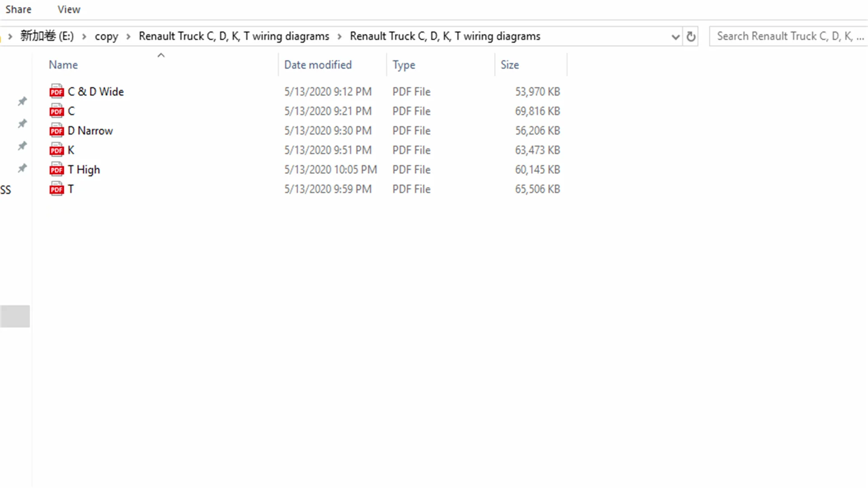Expand breadcrumb chevron after 新加卷 (E:)
The width and height of the screenshot is (868, 488).
coord(84,37)
